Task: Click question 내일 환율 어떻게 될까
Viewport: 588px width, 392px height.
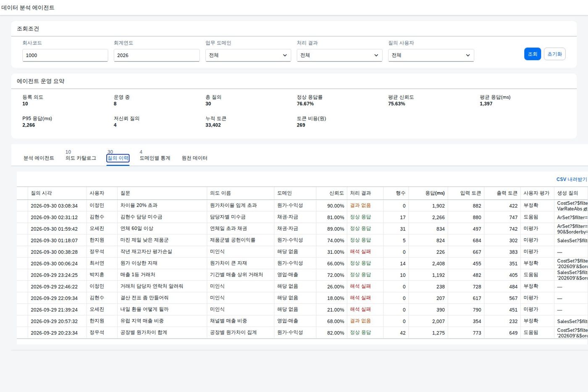Action: (144, 310)
